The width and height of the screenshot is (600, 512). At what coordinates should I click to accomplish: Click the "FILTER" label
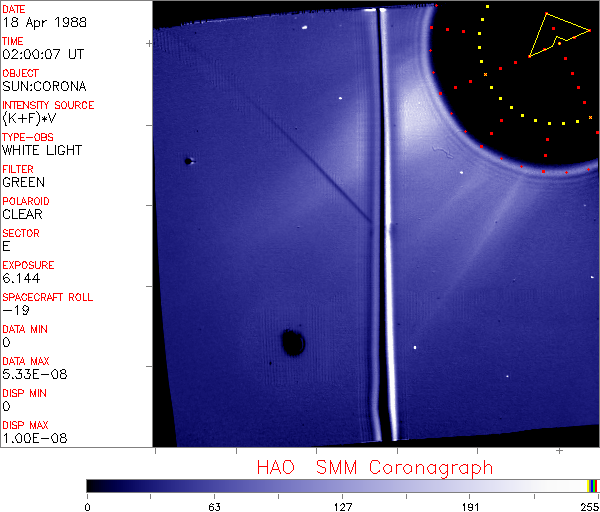pyautogui.click(x=18, y=169)
